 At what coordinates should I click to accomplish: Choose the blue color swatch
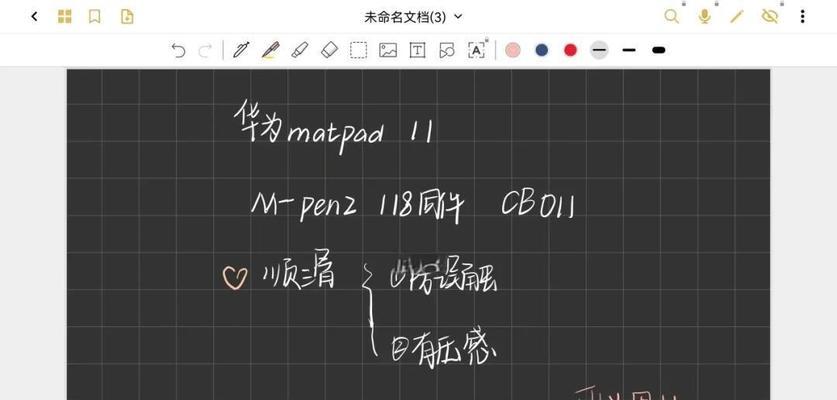pos(542,50)
